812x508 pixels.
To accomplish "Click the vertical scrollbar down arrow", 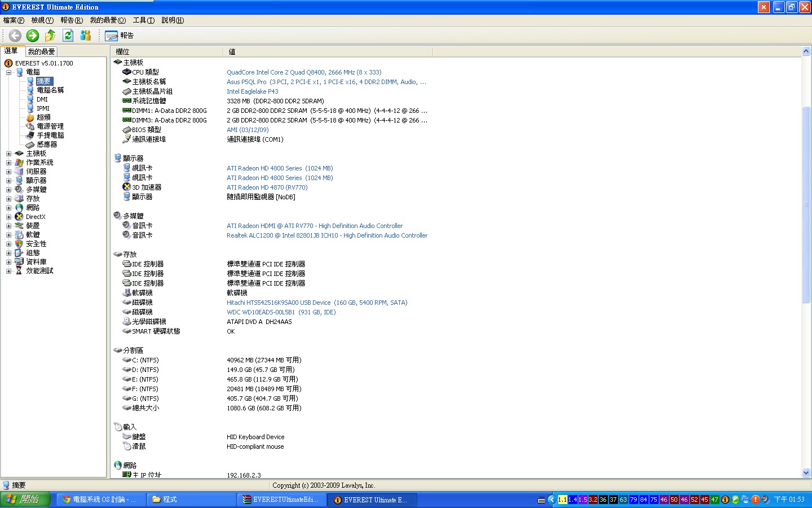I will [806, 472].
